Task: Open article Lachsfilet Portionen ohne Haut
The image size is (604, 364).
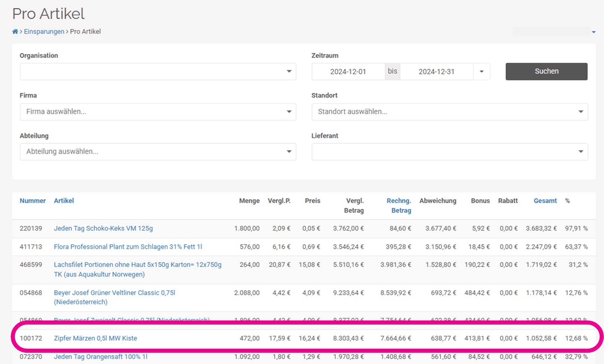Action: coord(138,269)
